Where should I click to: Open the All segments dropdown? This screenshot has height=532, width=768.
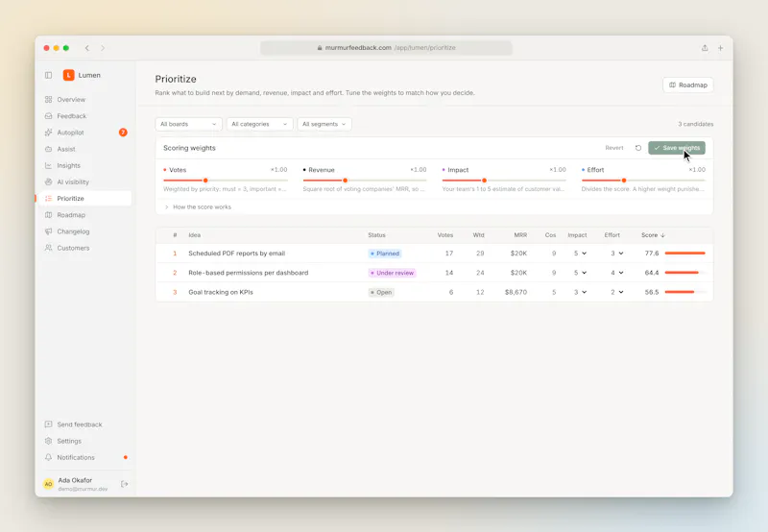(x=324, y=124)
